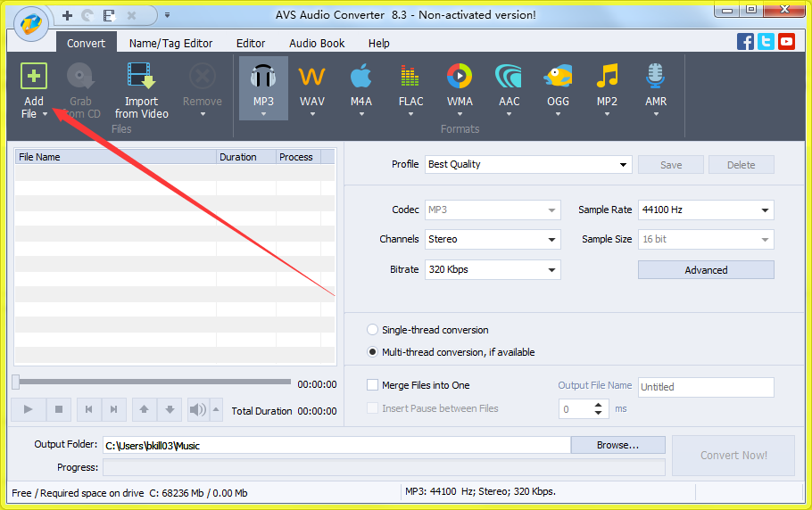
Task: Expand the Profile Best Quality dropdown
Action: (x=623, y=165)
